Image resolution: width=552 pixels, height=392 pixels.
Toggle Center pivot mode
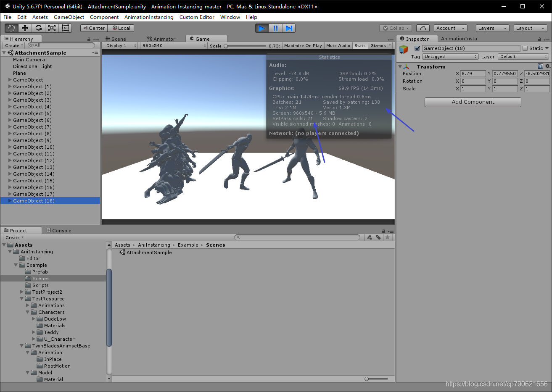pyautogui.click(x=93, y=28)
